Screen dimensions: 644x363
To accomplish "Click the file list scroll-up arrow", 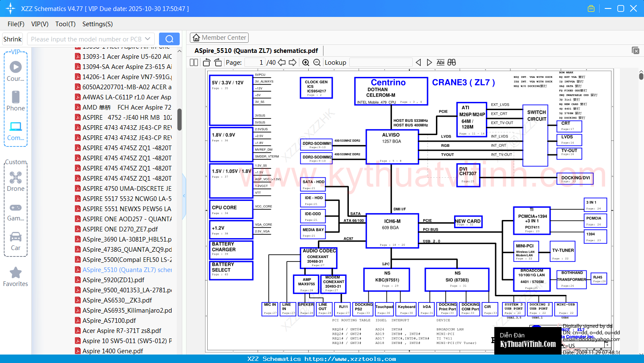I will (x=179, y=51).
